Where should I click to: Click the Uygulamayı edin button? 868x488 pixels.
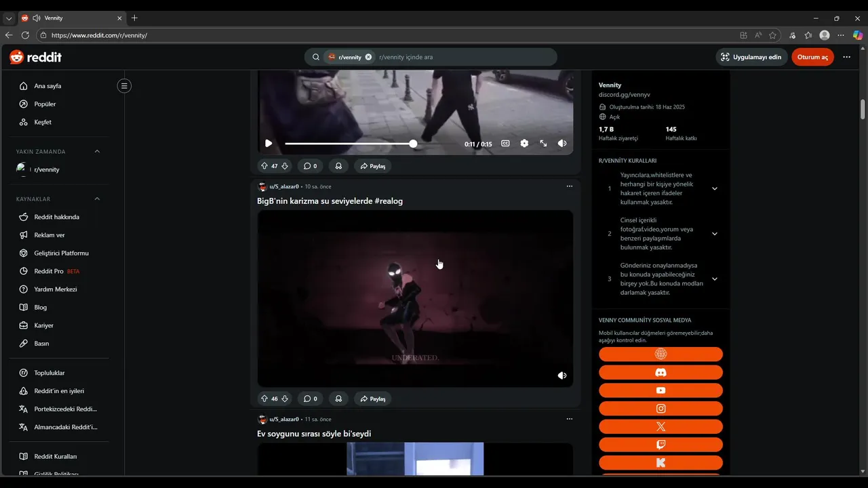(751, 58)
